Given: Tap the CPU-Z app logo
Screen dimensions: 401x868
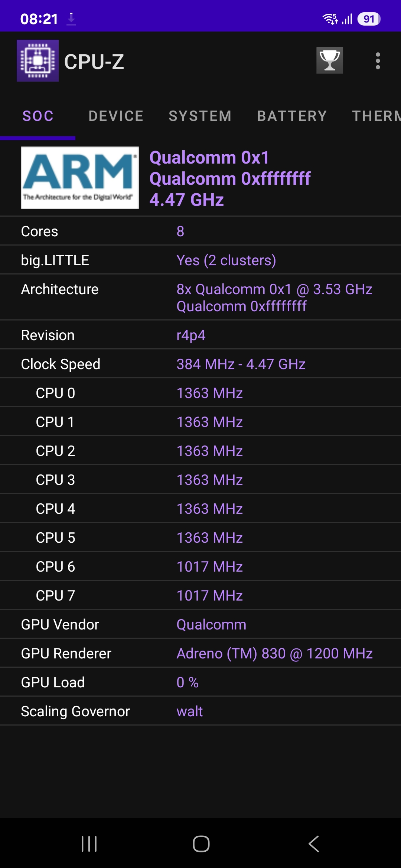Looking at the screenshot, I should (38, 61).
